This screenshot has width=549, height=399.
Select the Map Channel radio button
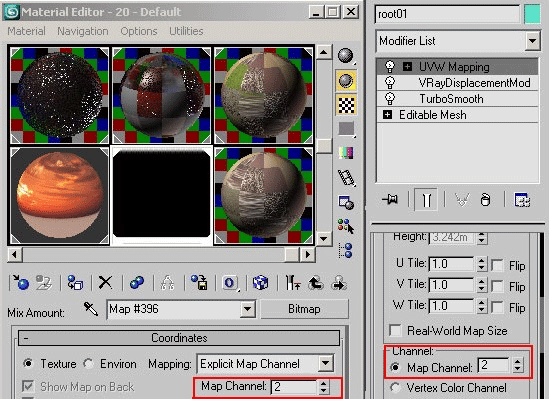(x=395, y=367)
